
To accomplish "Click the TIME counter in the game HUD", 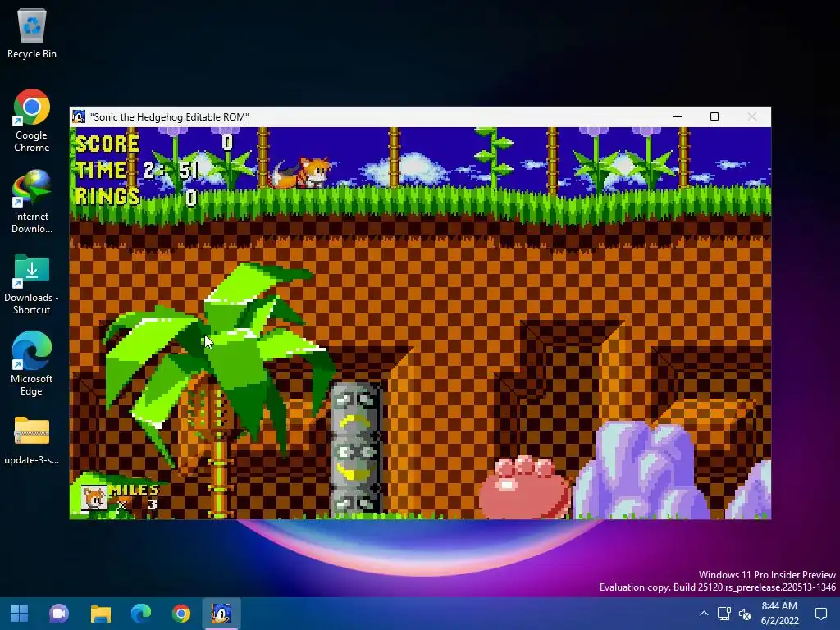I will click(137, 170).
